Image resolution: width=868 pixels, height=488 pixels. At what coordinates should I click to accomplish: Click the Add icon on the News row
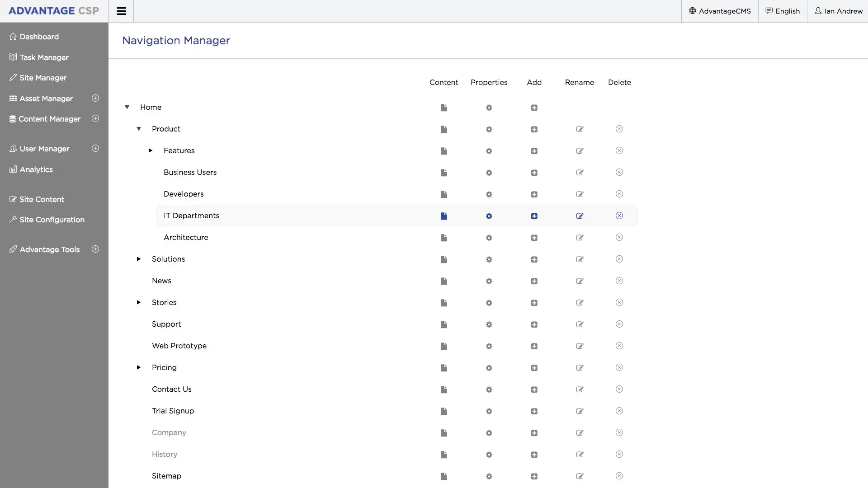534,281
